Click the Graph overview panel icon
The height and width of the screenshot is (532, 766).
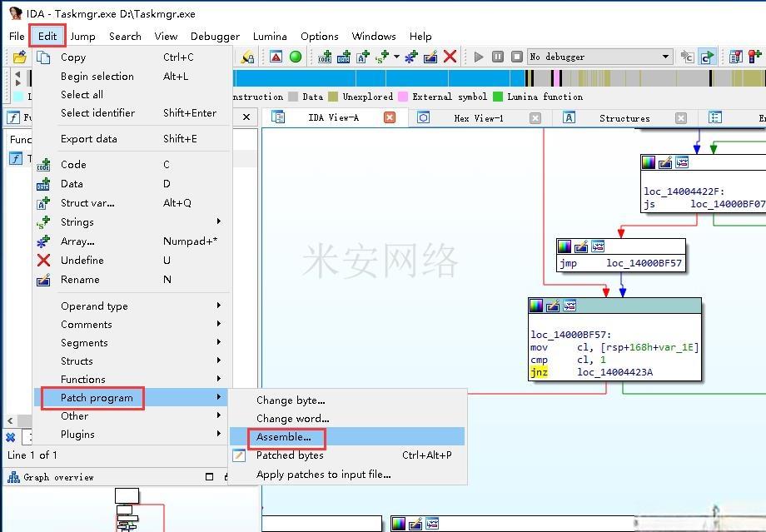(x=13, y=477)
